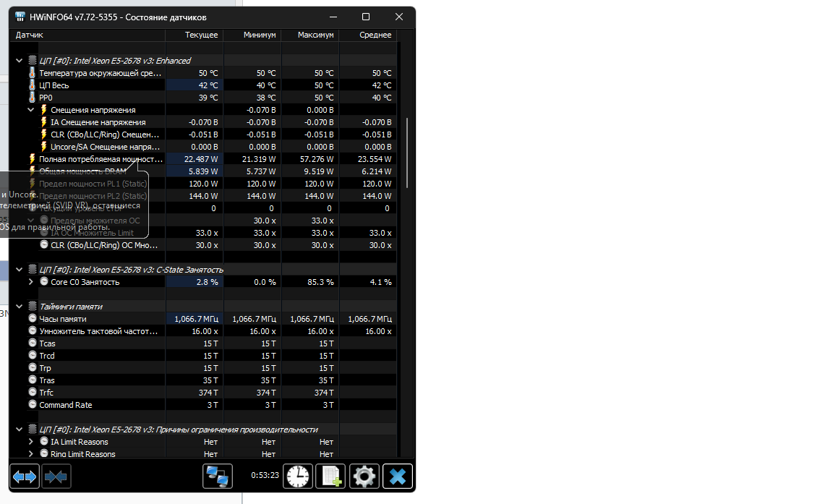Click thermometer icon of ЦП Весь row

click(x=32, y=85)
